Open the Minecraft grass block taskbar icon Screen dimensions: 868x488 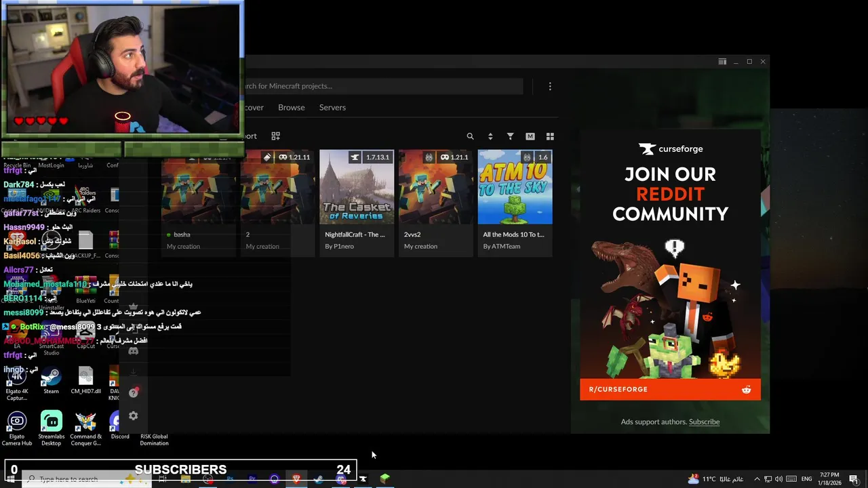click(384, 479)
